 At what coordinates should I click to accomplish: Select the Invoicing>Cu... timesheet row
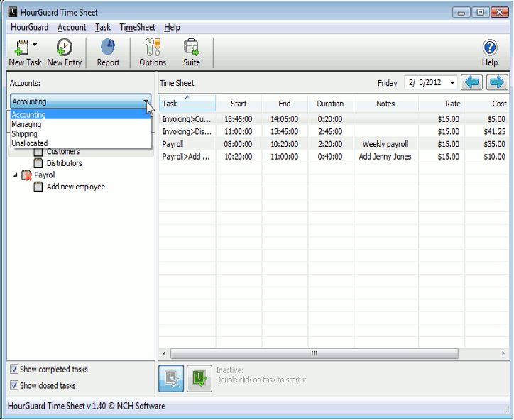(334, 119)
